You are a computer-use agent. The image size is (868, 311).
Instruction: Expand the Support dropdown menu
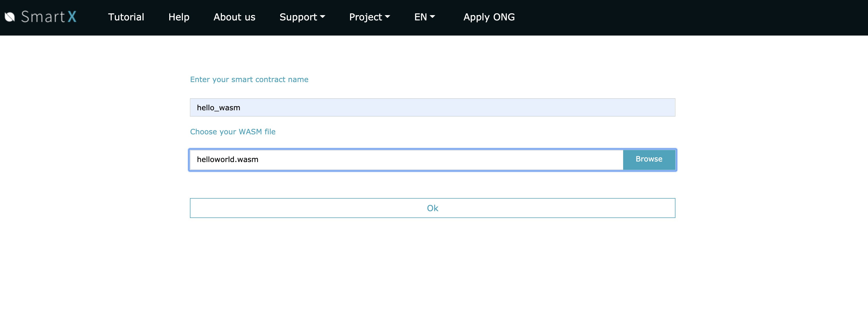298,17
